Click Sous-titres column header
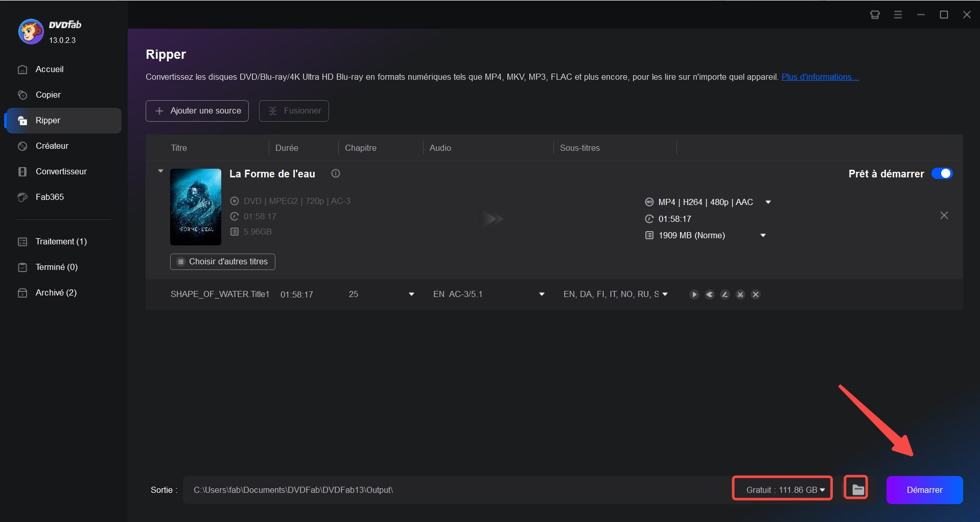The image size is (980, 522). [580, 148]
